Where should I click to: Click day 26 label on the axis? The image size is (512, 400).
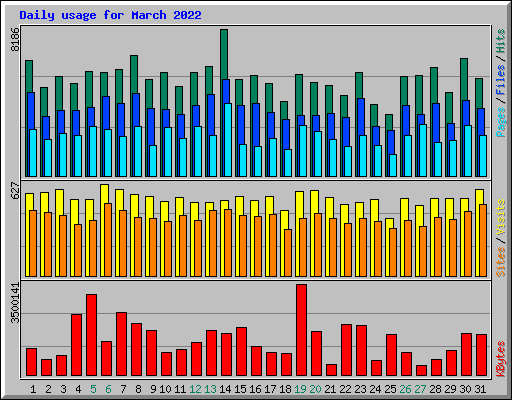coord(405,389)
